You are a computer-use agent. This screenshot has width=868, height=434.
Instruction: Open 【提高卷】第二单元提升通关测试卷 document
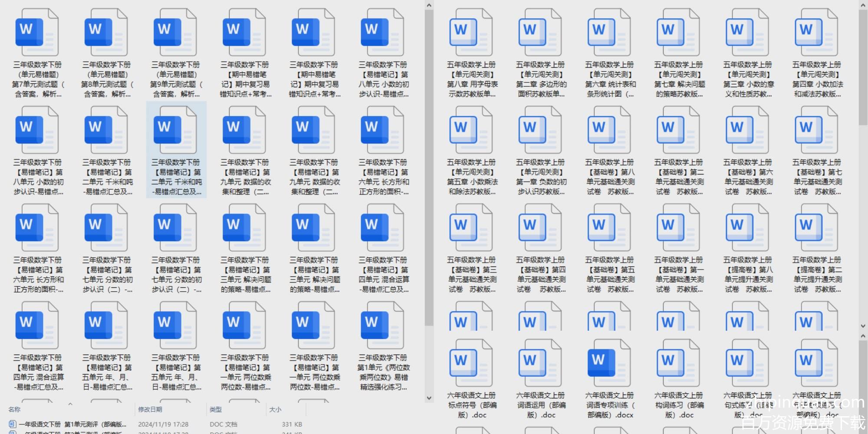[x=817, y=249]
